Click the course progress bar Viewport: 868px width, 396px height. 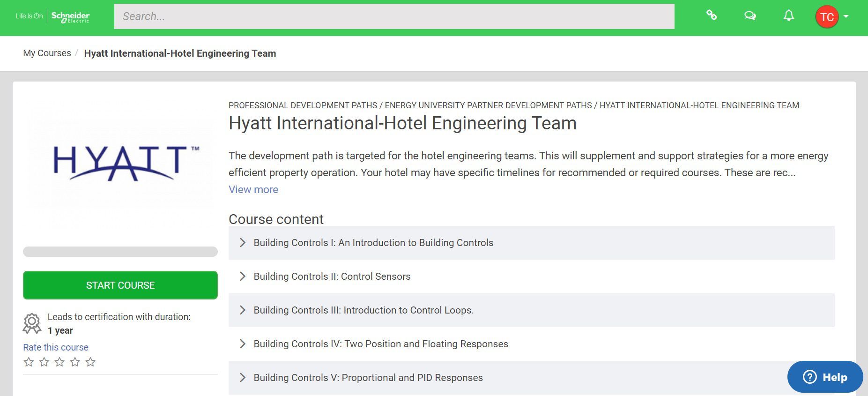(x=120, y=252)
